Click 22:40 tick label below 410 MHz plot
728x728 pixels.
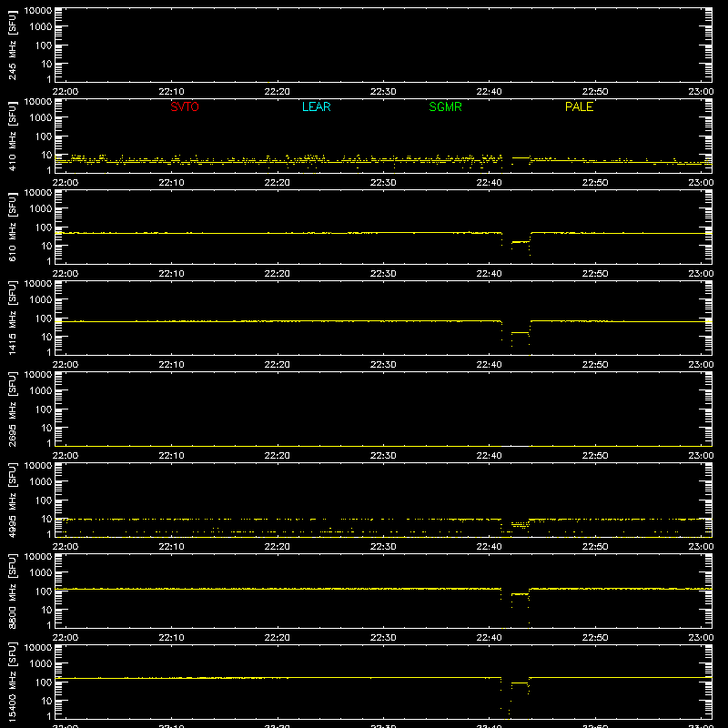[x=489, y=183]
